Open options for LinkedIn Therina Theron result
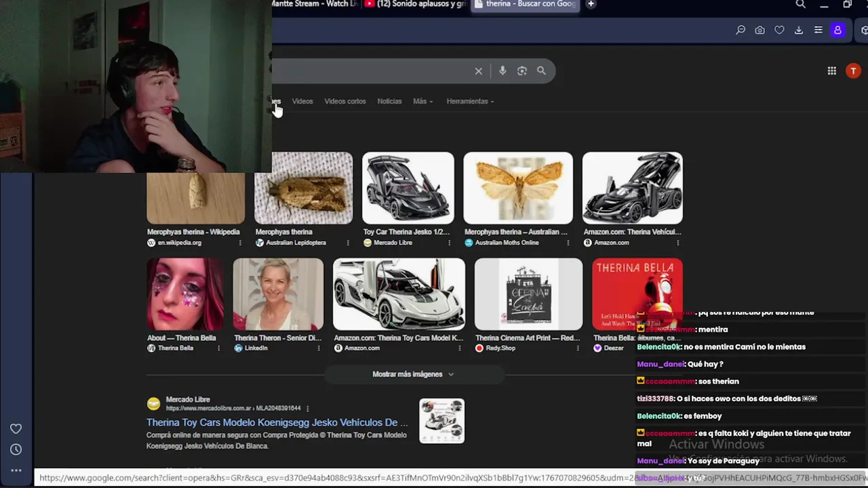Image resolution: width=868 pixels, height=488 pixels. tap(319, 348)
